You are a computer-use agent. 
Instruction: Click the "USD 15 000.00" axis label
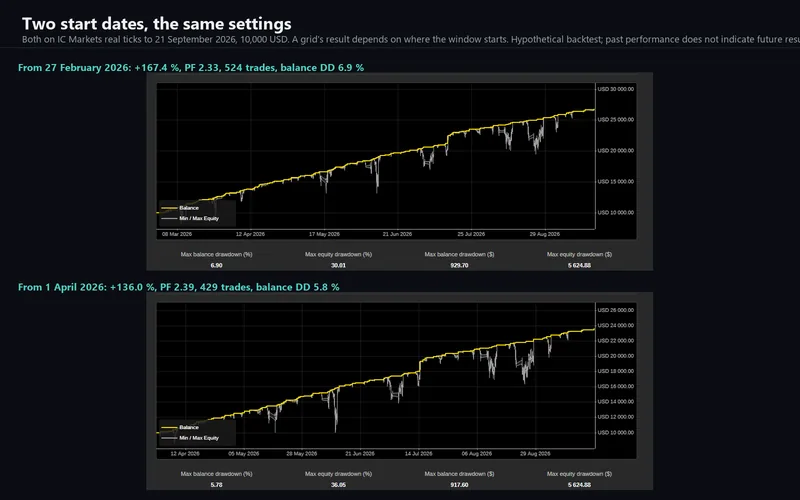616,181
